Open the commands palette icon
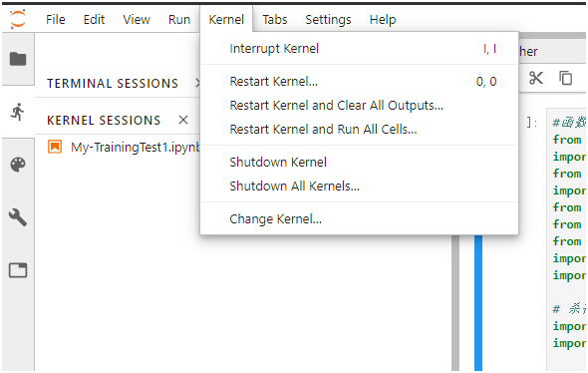 [x=18, y=165]
